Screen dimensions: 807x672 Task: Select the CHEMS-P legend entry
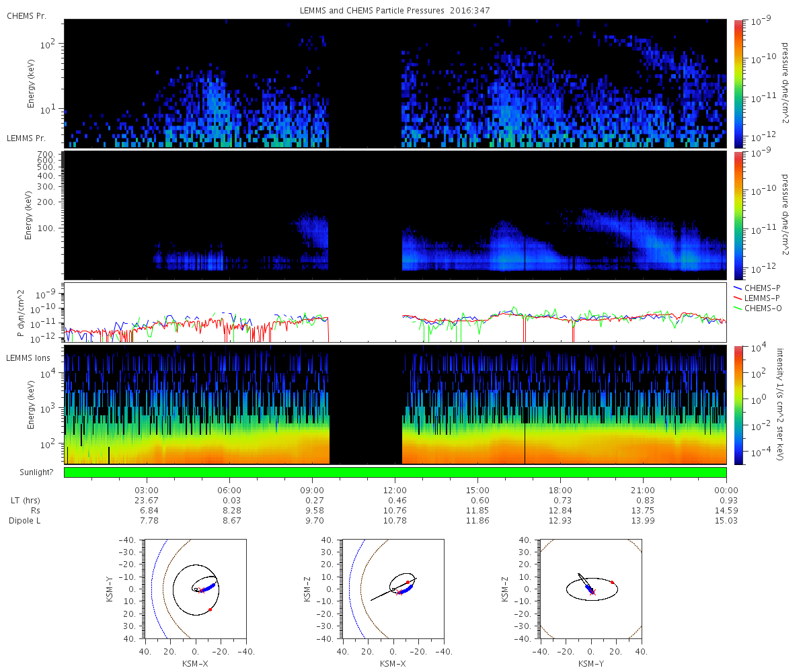point(759,288)
